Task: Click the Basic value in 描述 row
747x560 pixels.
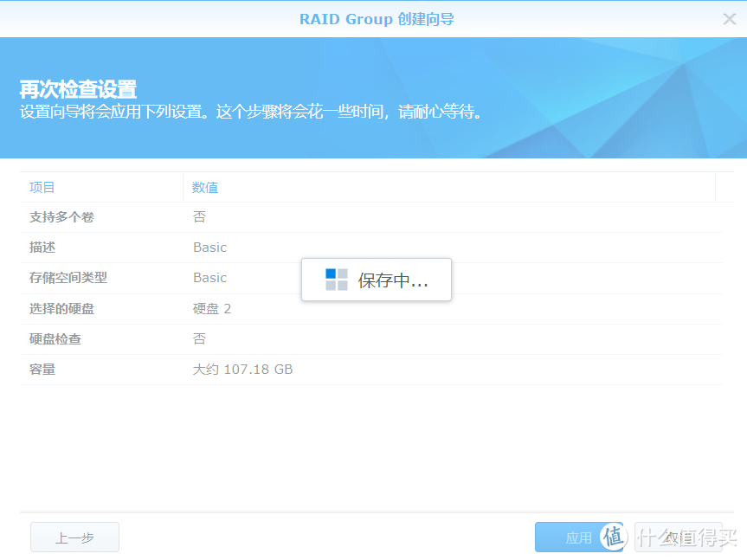Action: click(209, 248)
